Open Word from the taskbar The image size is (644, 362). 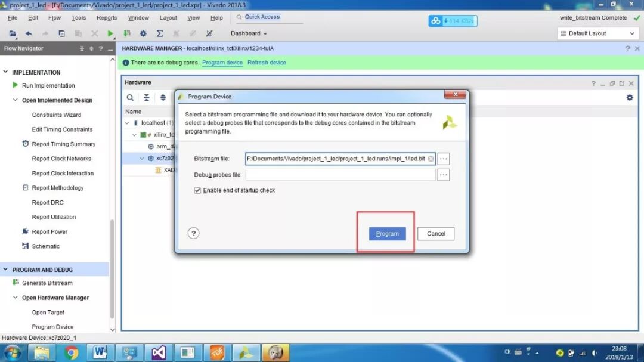point(100,352)
